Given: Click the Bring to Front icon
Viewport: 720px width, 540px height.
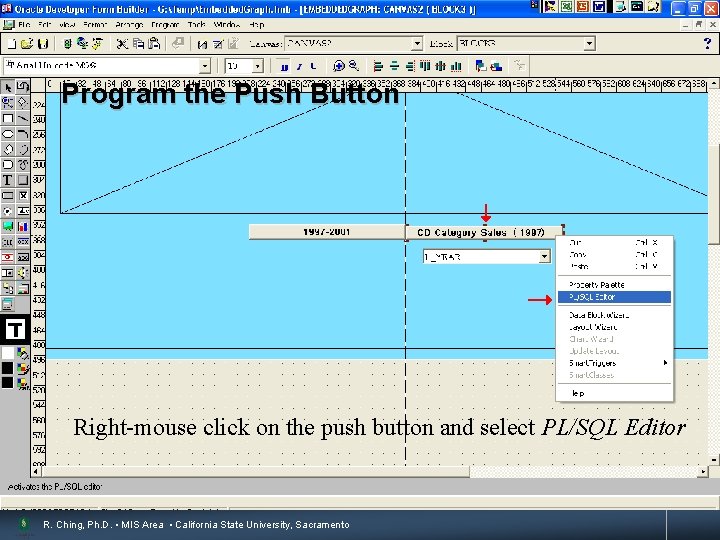Looking at the screenshot, I should (481, 67).
